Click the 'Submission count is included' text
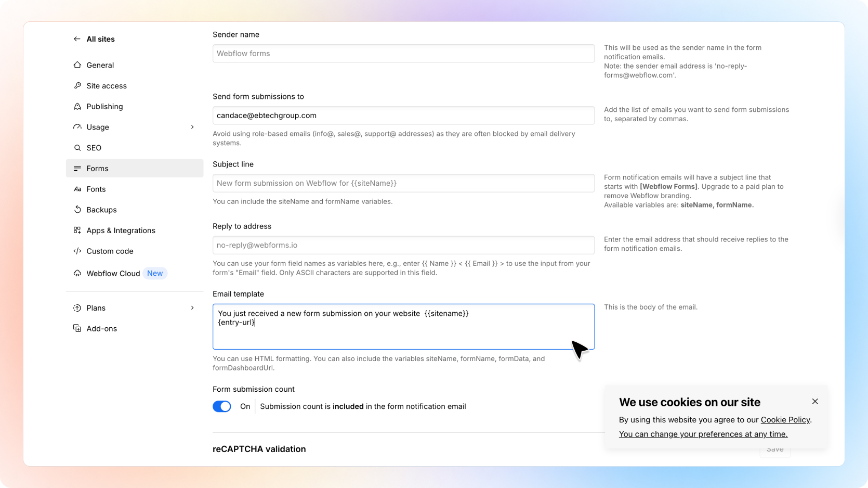Image resolution: width=868 pixels, height=488 pixels. 363,406
